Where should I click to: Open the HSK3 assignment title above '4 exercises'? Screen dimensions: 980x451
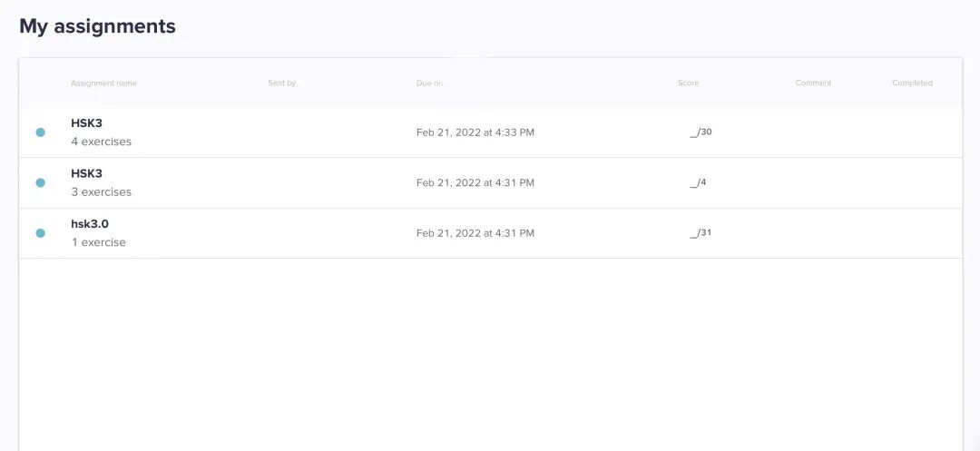click(x=87, y=123)
